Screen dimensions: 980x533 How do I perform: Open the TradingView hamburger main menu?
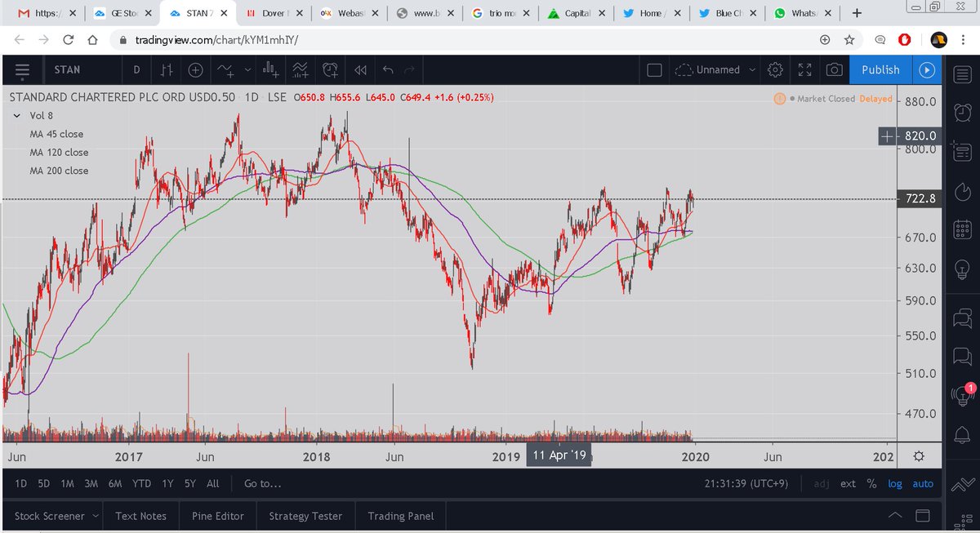22,70
